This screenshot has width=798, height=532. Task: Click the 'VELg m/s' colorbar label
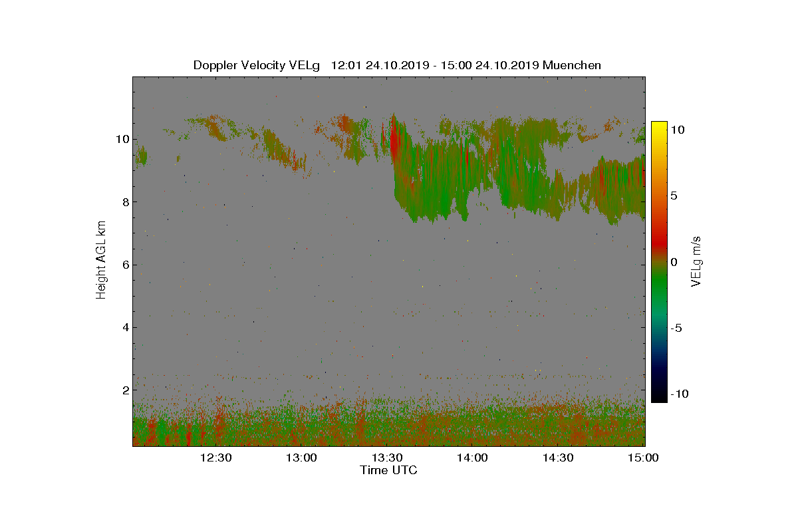pos(697,261)
